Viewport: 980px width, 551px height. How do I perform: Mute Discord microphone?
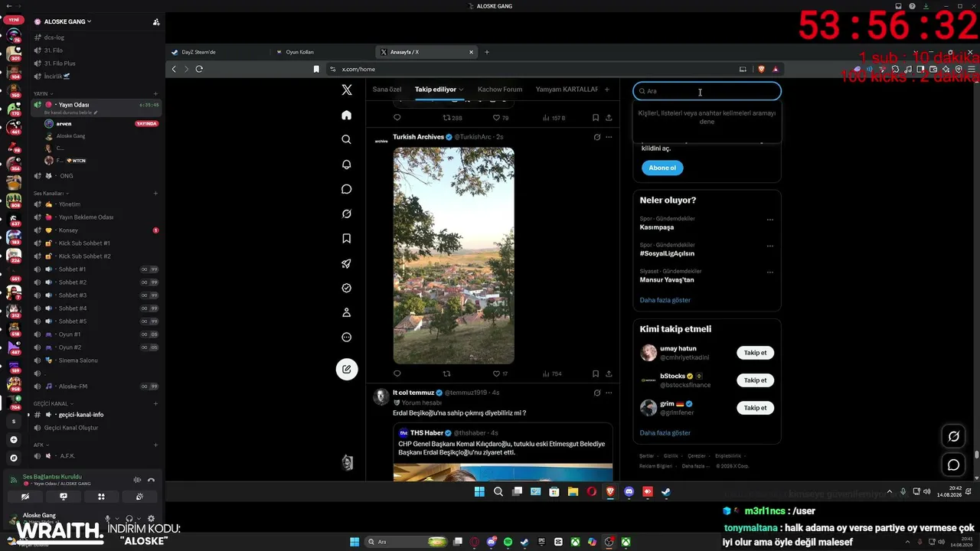click(x=107, y=519)
